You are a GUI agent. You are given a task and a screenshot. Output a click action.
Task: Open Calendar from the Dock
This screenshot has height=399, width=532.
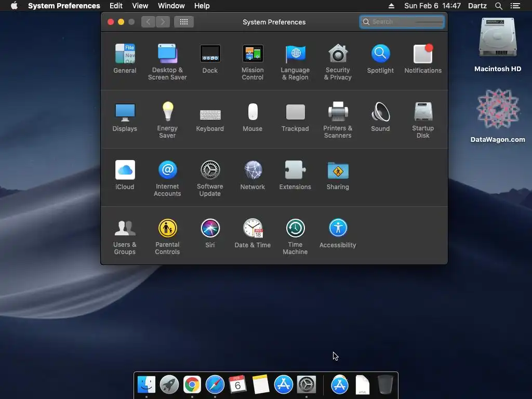point(237,384)
